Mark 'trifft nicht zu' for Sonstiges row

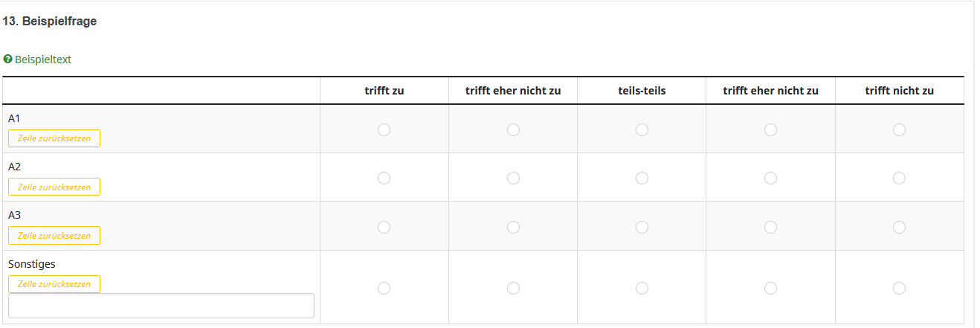899,288
